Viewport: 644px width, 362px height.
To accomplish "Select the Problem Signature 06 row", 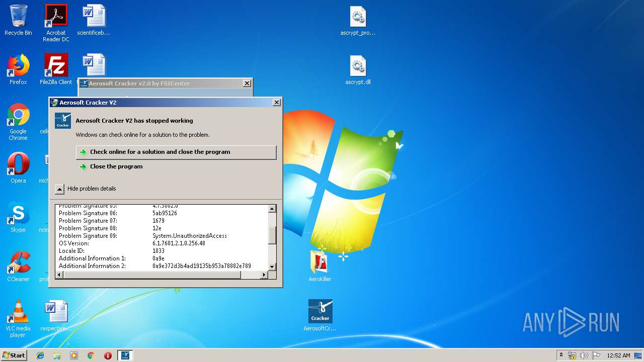I will pos(162,213).
